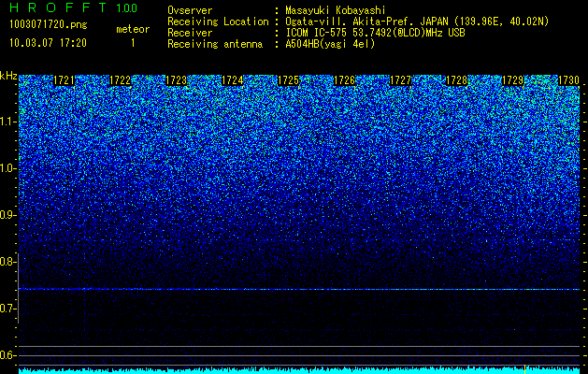Image resolution: width=588 pixels, height=374 pixels.
Task: Click the 0.8 frequency axis label
Action: tap(8, 262)
